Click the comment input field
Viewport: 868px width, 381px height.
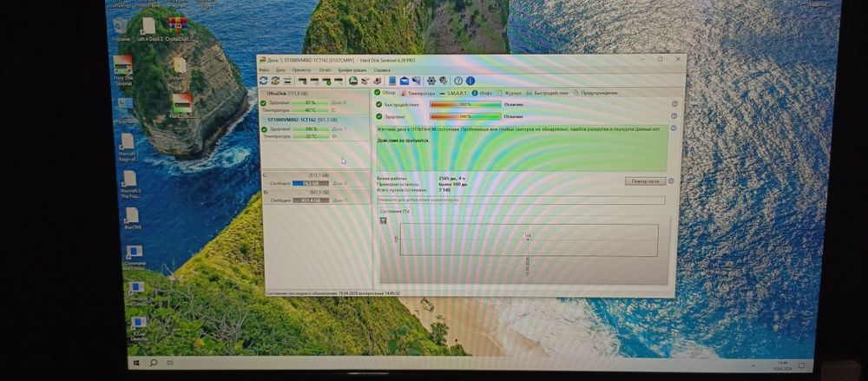521,200
